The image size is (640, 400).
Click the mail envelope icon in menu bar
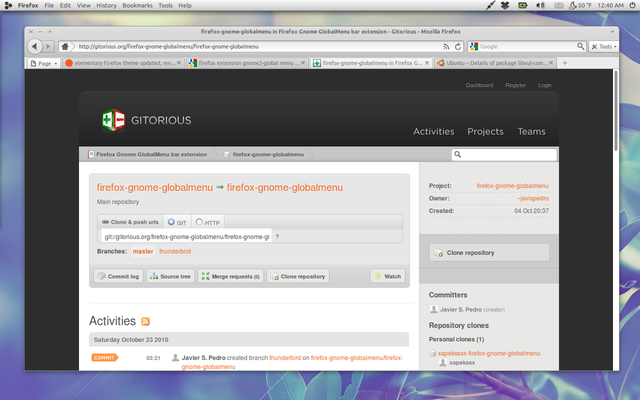558,5
